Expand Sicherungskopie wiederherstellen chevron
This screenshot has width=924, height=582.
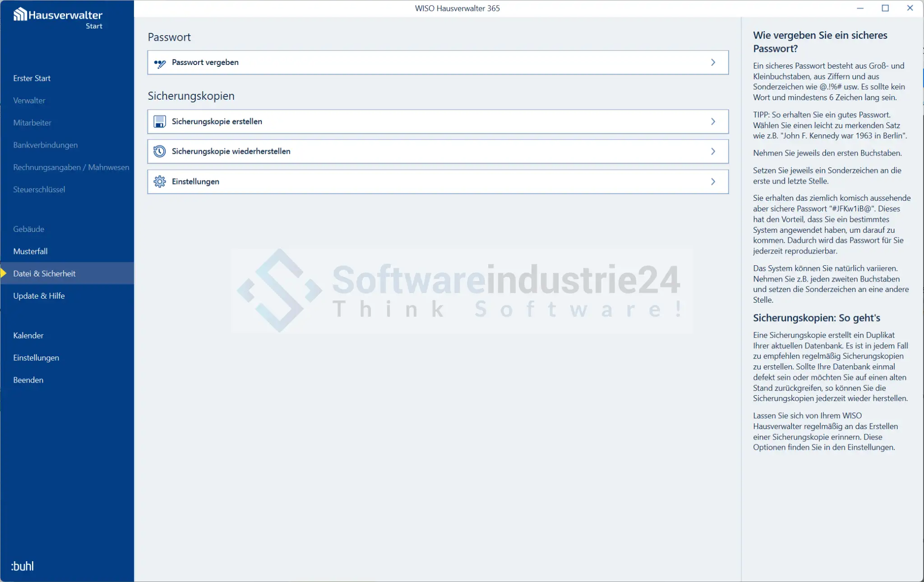coord(713,152)
